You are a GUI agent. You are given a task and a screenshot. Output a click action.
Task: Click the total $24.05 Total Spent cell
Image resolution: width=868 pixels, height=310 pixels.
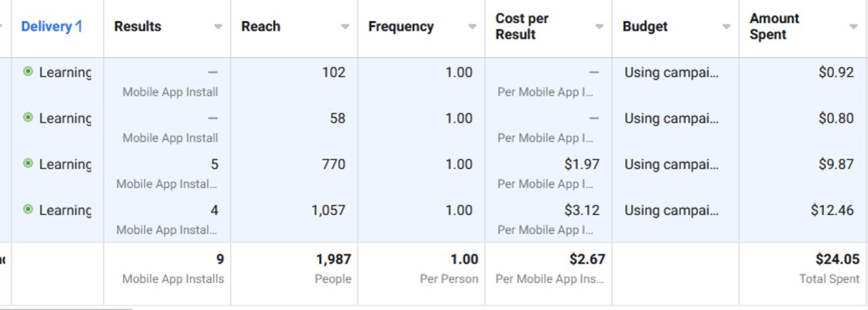click(x=804, y=268)
